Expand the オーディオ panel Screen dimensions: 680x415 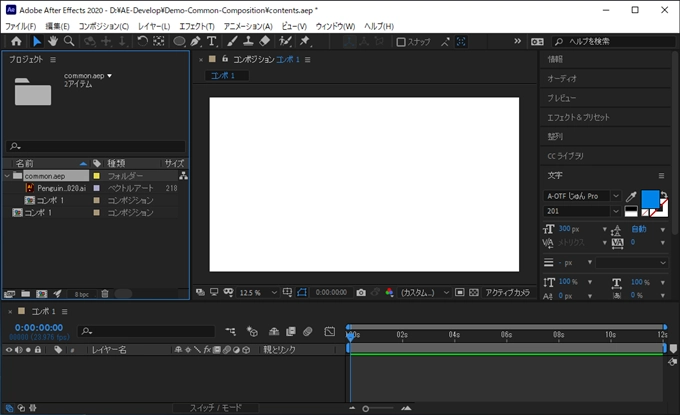tap(562, 78)
